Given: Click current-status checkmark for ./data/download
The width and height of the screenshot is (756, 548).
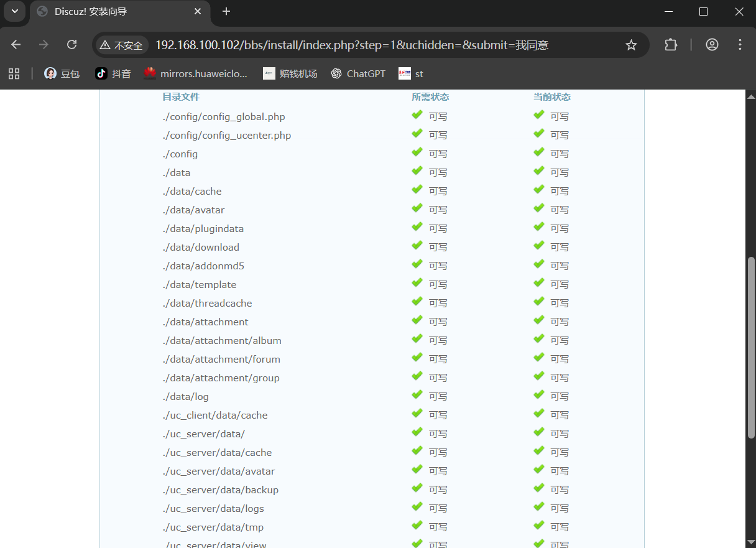Looking at the screenshot, I should [x=539, y=246].
